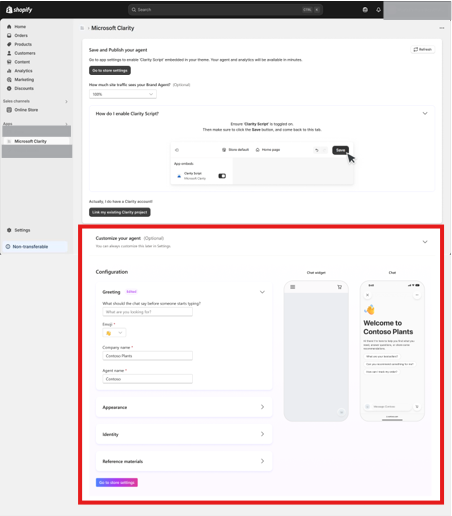Image resolution: width=452 pixels, height=516 pixels.
Task: Click the message input in chat preview
Action: click(x=387, y=407)
